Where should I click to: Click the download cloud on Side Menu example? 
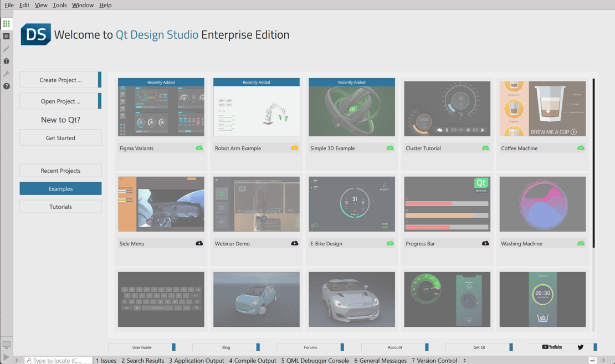pos(199,243)
